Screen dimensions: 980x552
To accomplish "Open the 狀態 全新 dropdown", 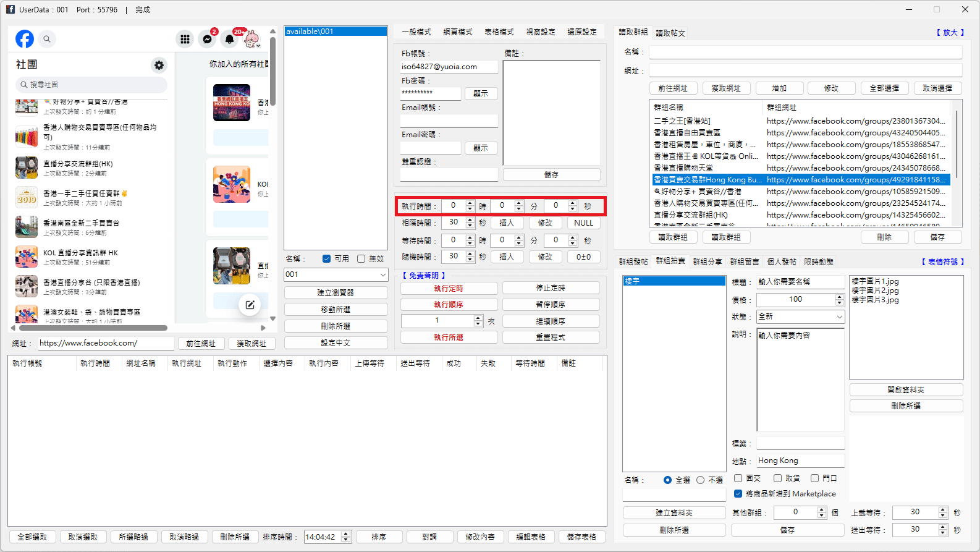I will coord(839,316).
